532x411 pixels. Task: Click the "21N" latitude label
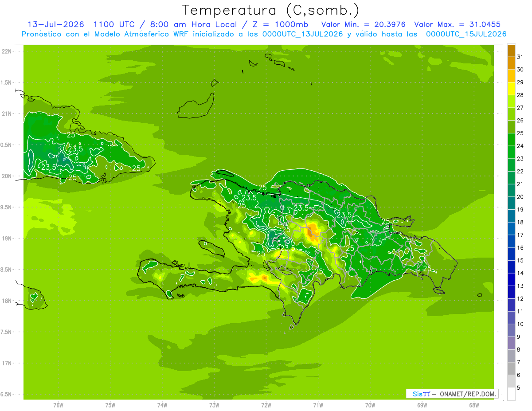[8, 114]
